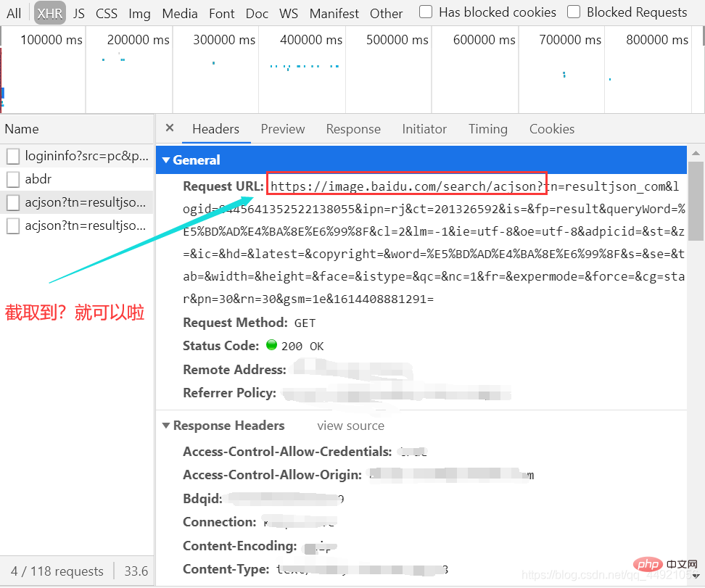Image resolution: width=705 pixels, height=588 pixels.
Task: Toggle Blocked Requests checkbox
Action: (574, 12)
